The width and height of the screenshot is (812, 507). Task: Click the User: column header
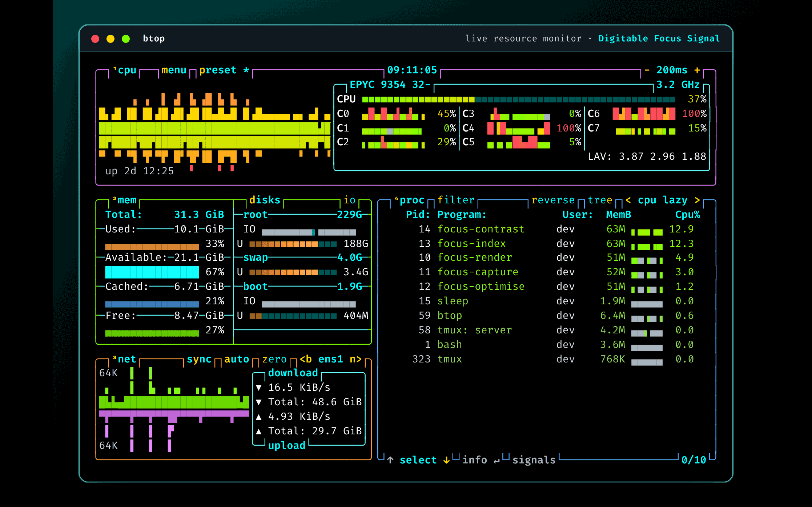[578, 215]
